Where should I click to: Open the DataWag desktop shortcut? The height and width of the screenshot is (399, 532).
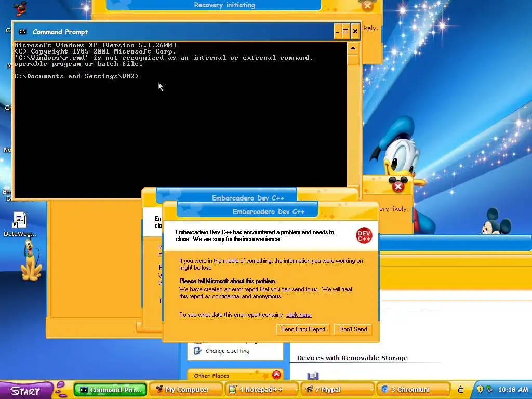[x=20, y=224]
